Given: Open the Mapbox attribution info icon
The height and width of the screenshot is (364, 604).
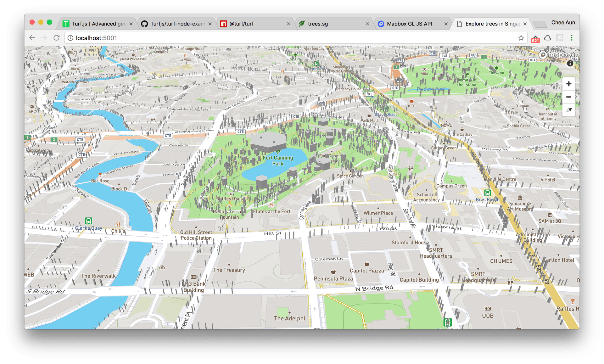Looking at the screenshot, I should click(570, 64).
